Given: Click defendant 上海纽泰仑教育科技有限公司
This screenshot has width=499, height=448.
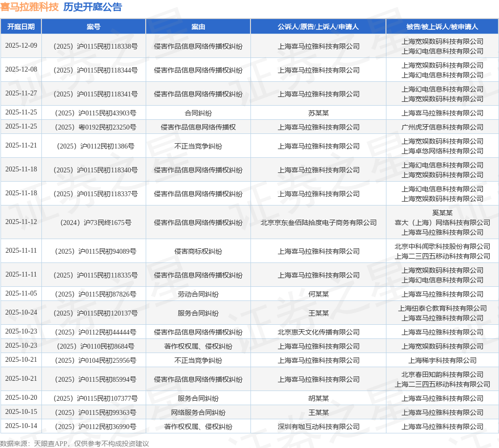Looking at the screenshot, I should (442, 308).
